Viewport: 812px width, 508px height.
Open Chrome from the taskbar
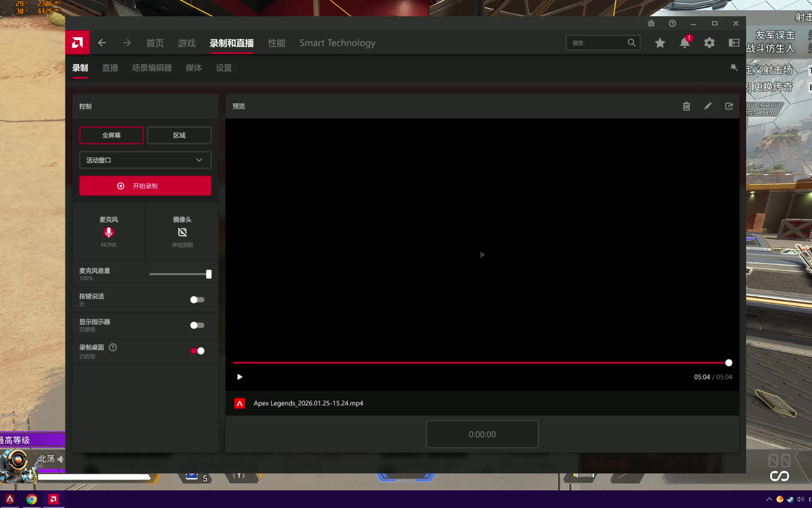click(32, 499)
